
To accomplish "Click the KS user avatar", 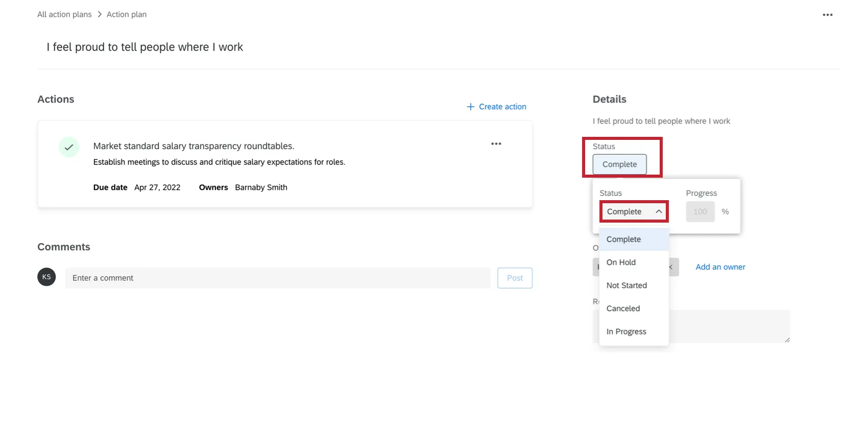I will (46, 277).
